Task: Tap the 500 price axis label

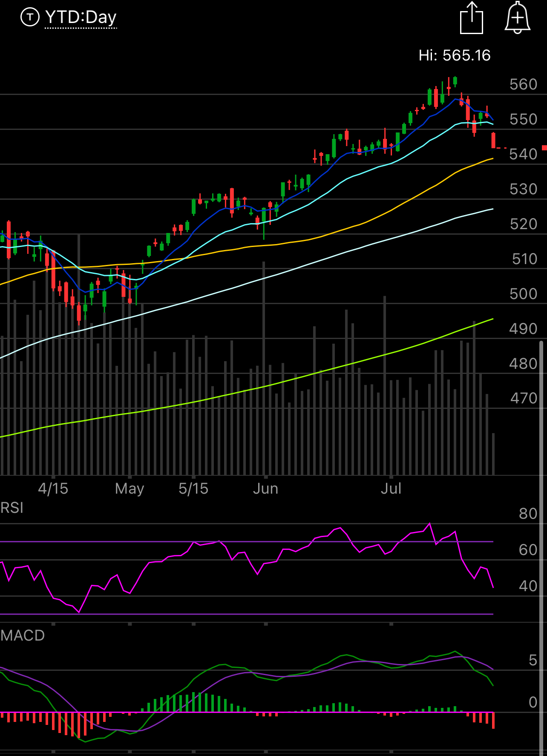Action: 523,294
